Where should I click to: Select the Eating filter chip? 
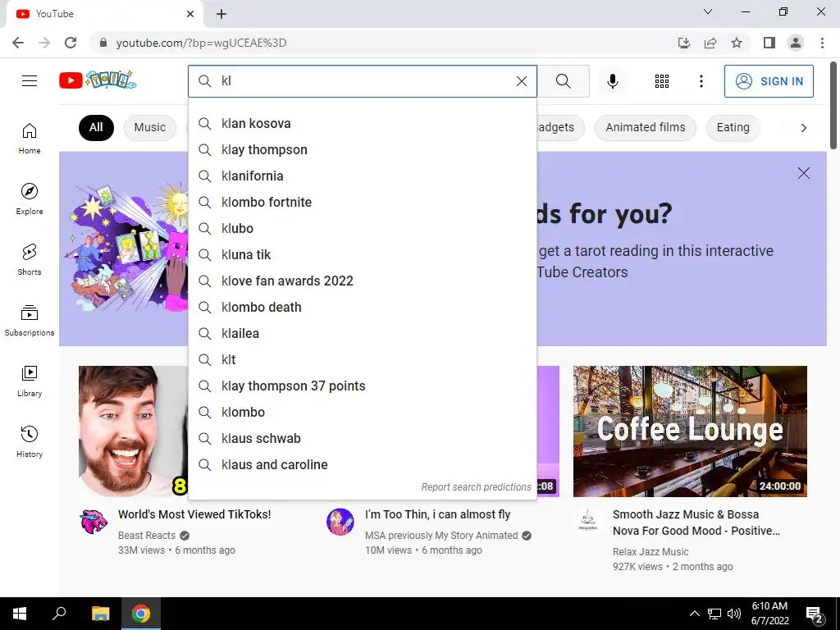(x=733, y=127)
